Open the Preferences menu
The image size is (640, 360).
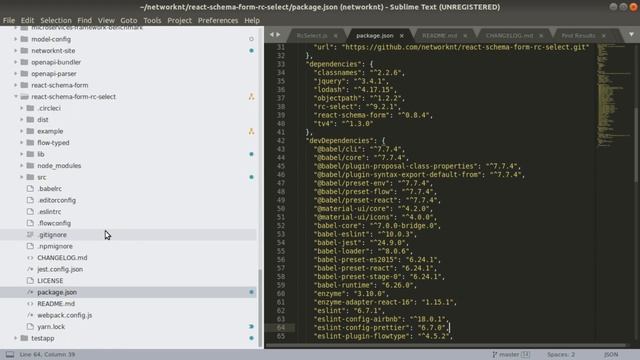pyautogui.click(x=218, y=20)
